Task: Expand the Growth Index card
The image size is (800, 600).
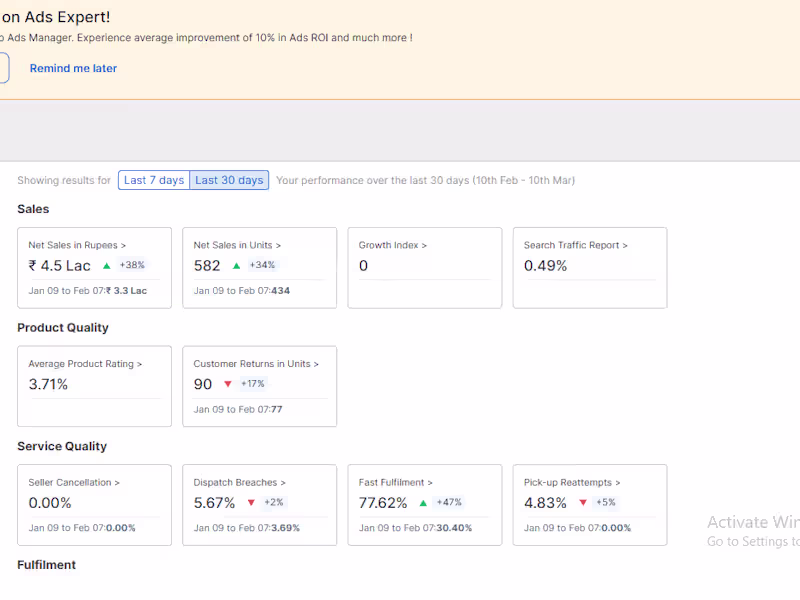Action: (391, 244)
